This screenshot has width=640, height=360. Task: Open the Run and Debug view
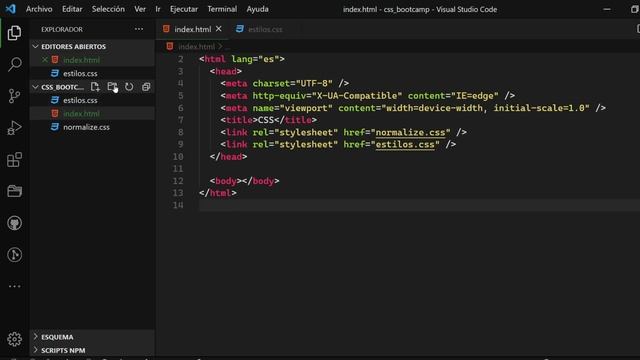(x=14, y=128)
